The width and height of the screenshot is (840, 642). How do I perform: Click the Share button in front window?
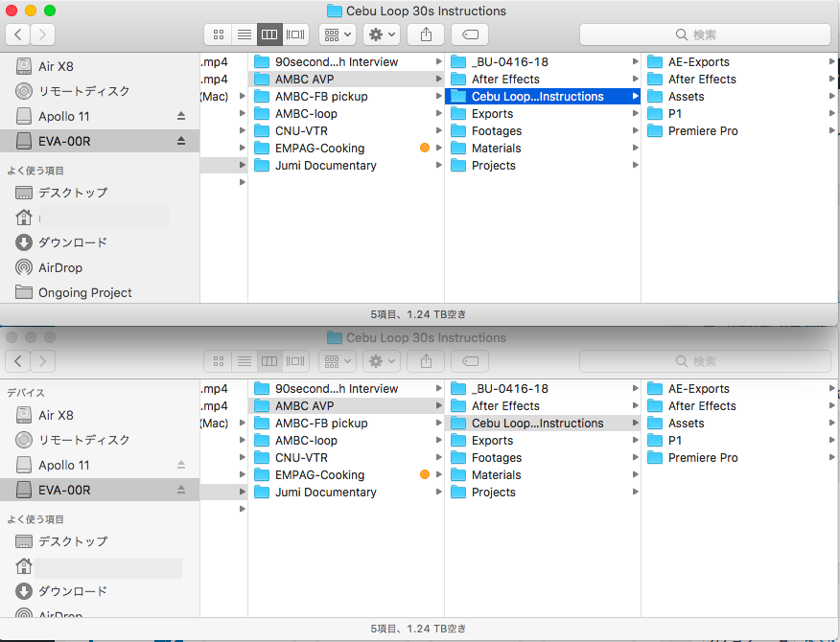click(x=426, y=34)
